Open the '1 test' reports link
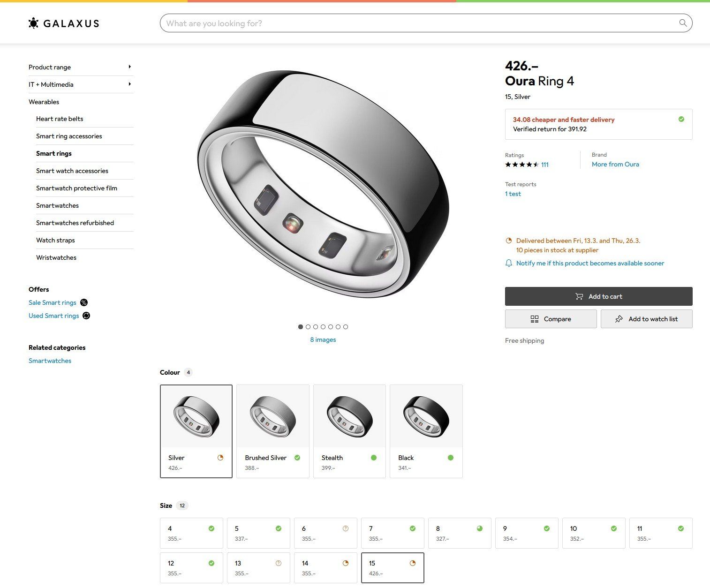 513,194
